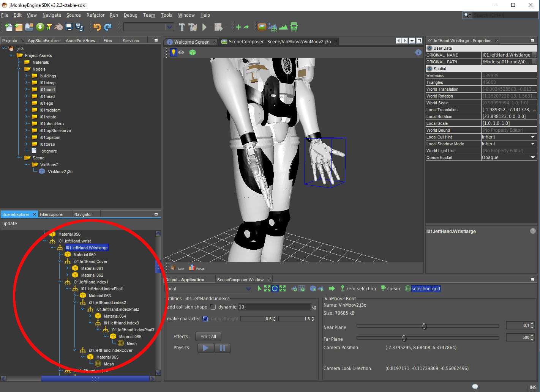Click the Near Plane slider handle
This screenshot has height=392, width=540.
(x=424, y=326)
